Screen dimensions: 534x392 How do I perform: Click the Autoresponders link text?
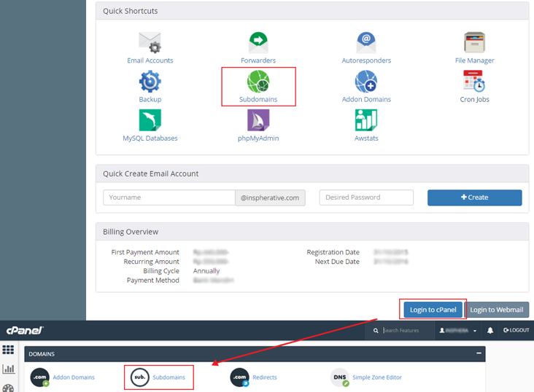pos(366,60)
